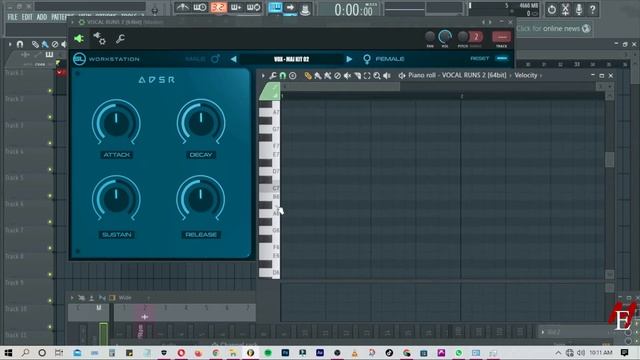The width and height of the screenshot is (640, 360).
Task: Select the Zoom tool in piano roll
Action: coord(377,76)
